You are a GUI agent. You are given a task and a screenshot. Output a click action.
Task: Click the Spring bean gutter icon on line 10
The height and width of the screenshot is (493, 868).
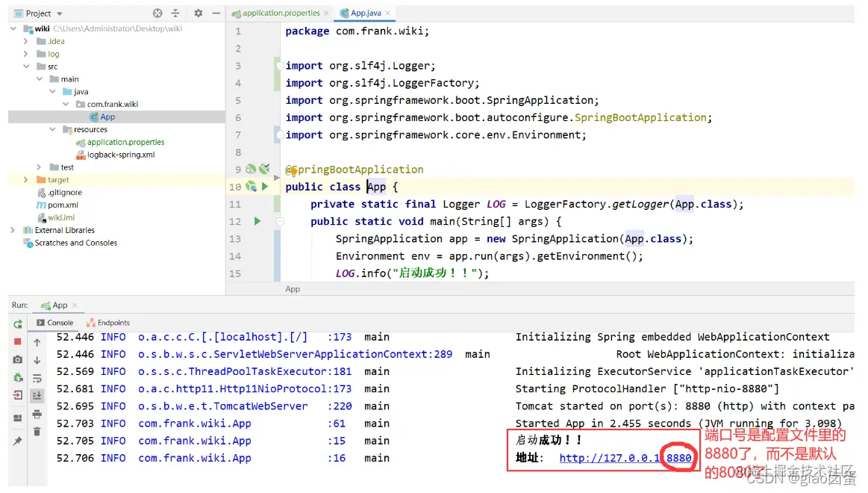(252, 187)
